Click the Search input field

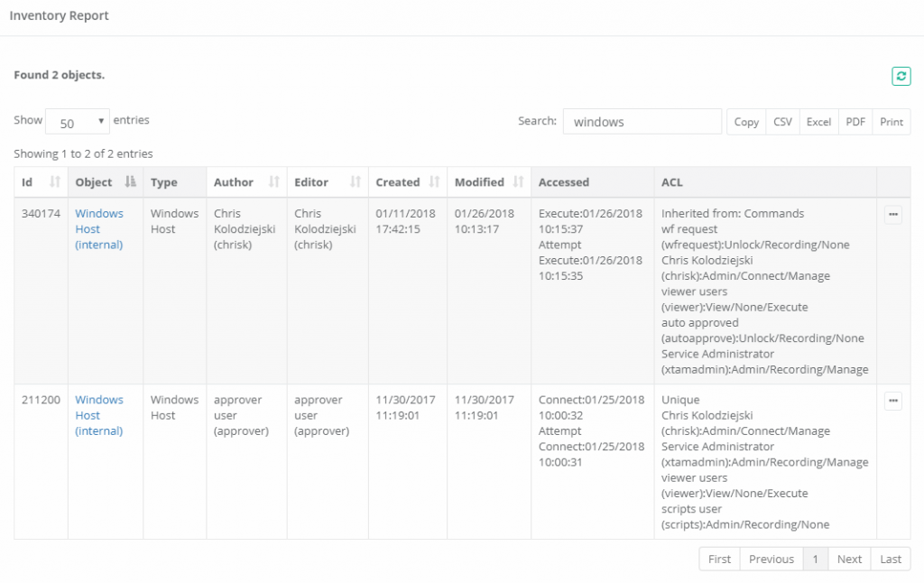click(642, 122)
